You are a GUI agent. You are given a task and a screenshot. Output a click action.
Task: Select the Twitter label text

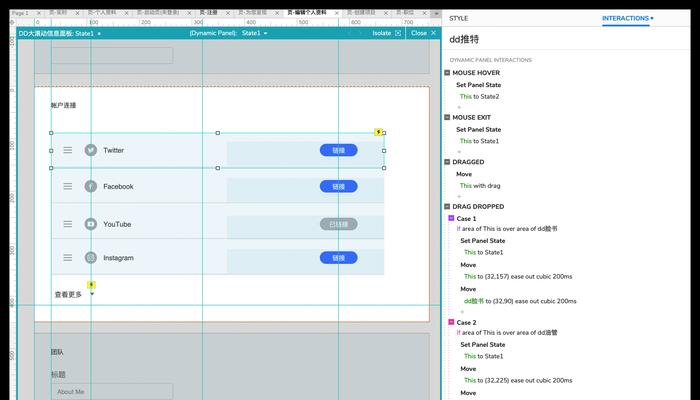(113, 150)
